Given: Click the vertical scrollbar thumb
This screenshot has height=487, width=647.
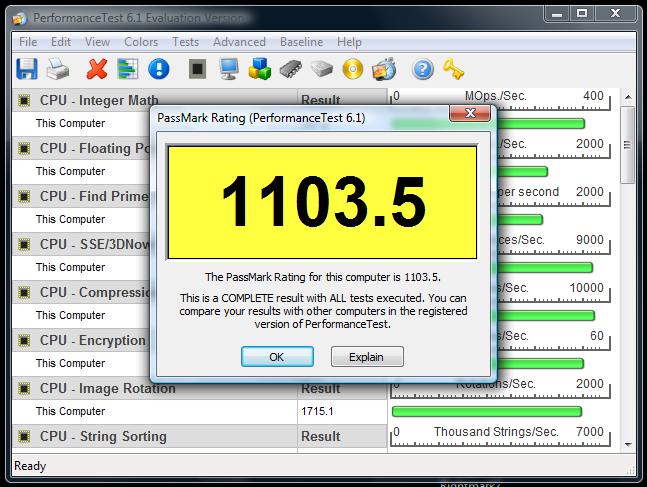Looking at the screenshot, I should [628, 145].
